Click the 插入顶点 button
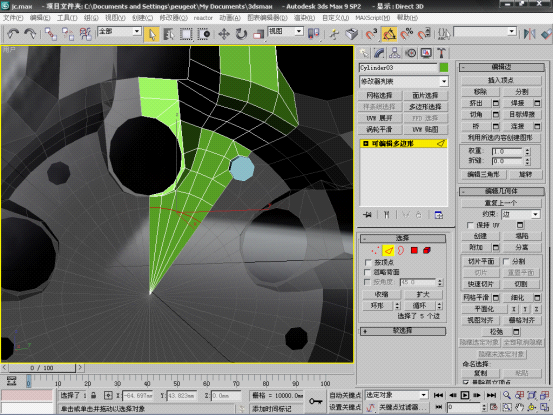The width and height of the screenshot is (553, 415). [501, 80]
